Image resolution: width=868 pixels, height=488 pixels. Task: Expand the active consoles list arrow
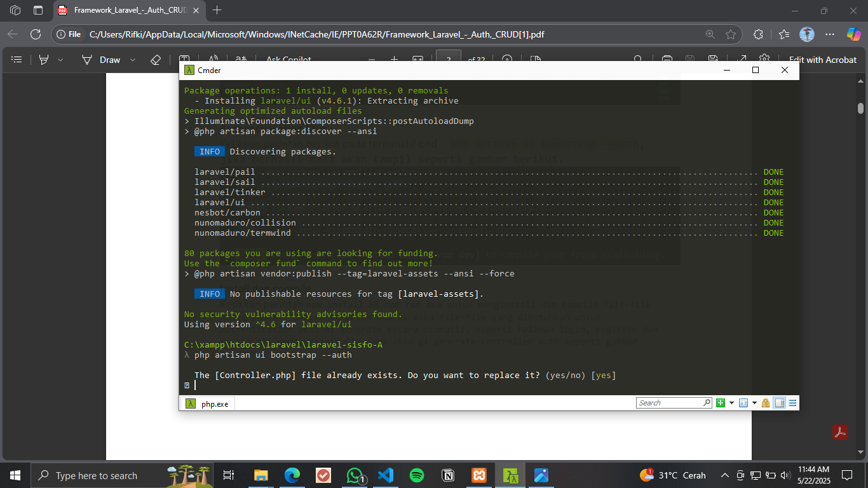tap(754, 403)
